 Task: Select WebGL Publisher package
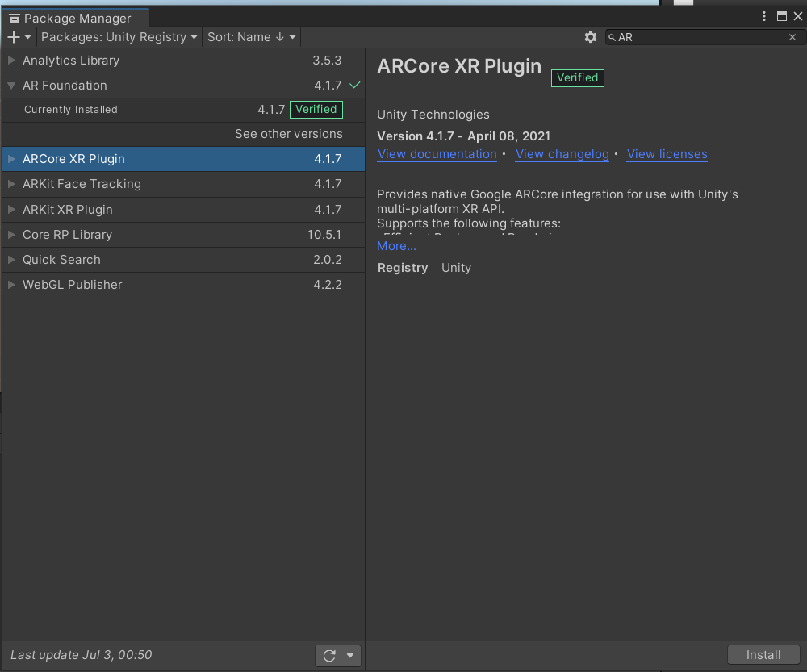pos(183,285)
